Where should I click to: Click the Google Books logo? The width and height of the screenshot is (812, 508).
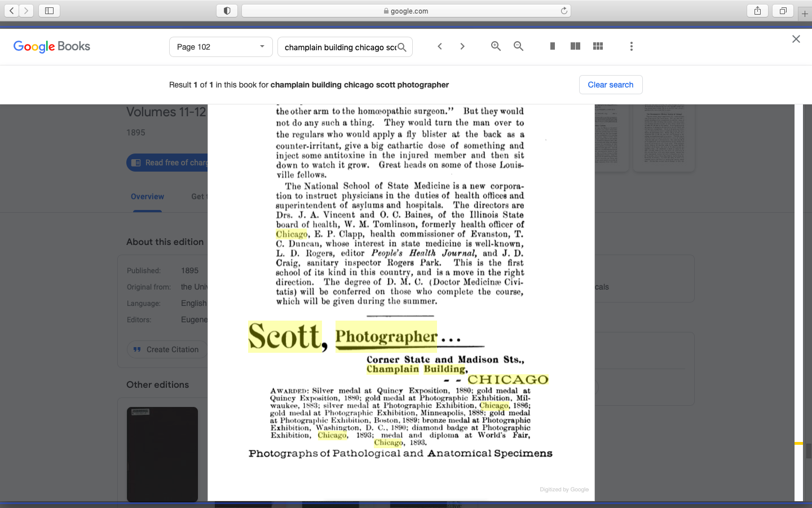(52, 46)
